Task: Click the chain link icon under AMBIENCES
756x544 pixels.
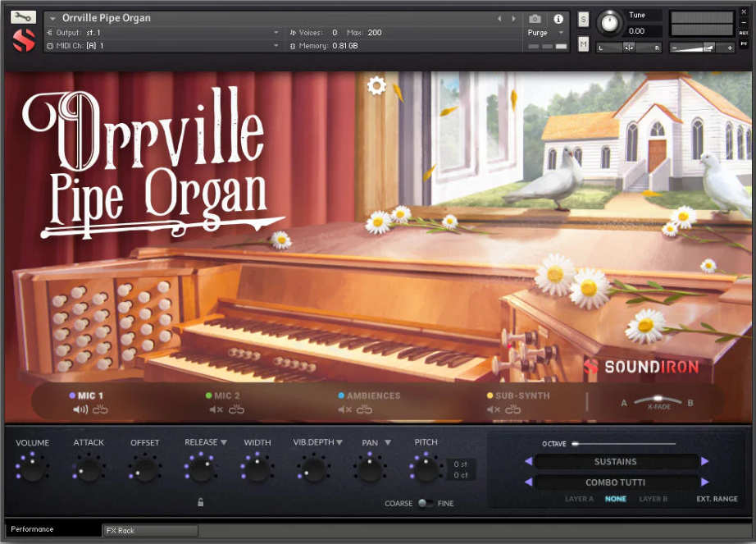Action: 364,409
